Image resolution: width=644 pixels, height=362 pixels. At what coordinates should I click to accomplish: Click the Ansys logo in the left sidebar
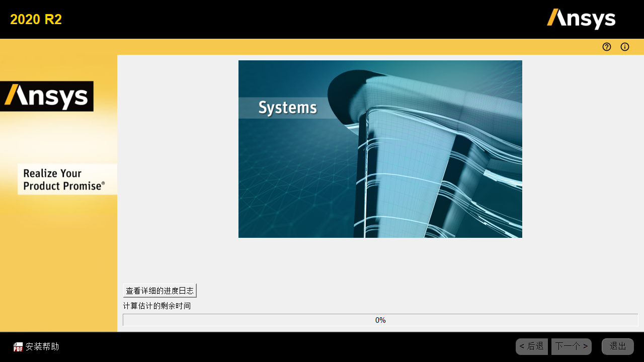pyautogui.click(x=47, y=96)
